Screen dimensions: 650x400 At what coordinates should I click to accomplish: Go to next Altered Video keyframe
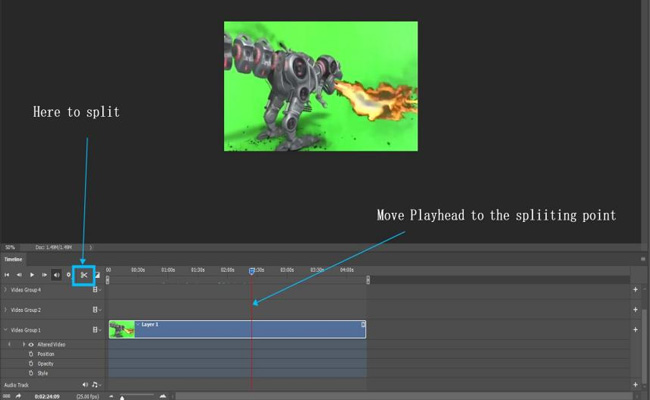(24, 344)
